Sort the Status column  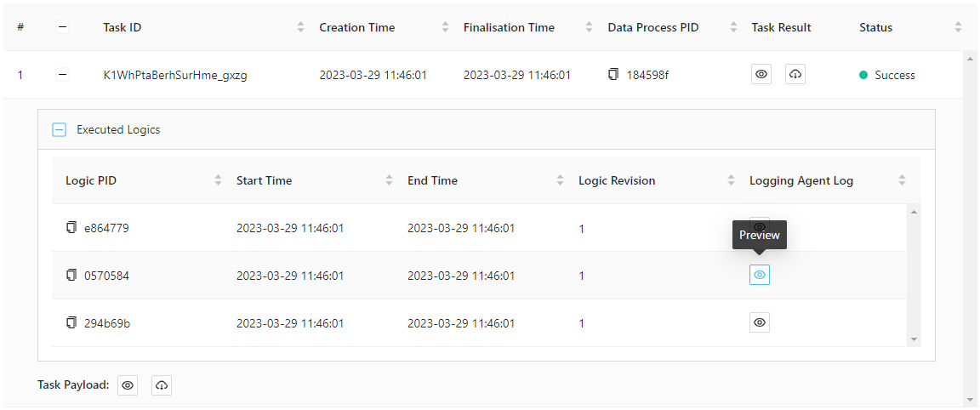[958, 27]
